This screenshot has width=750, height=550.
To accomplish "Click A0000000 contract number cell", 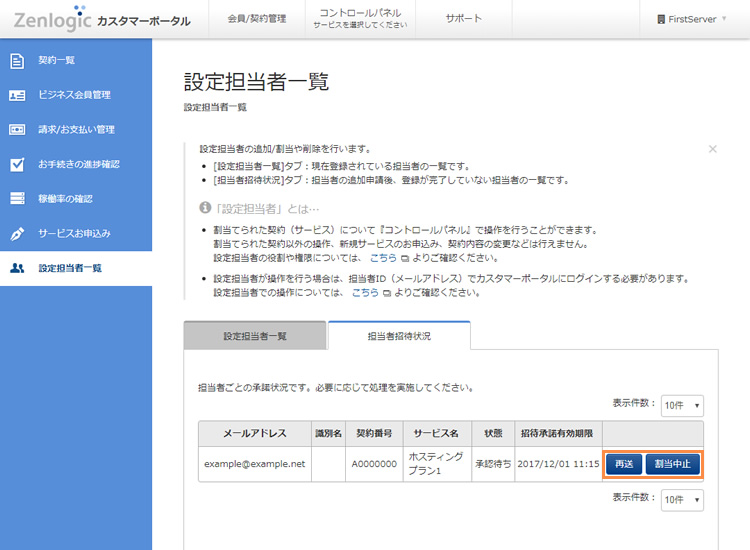I will coord(374,464).
